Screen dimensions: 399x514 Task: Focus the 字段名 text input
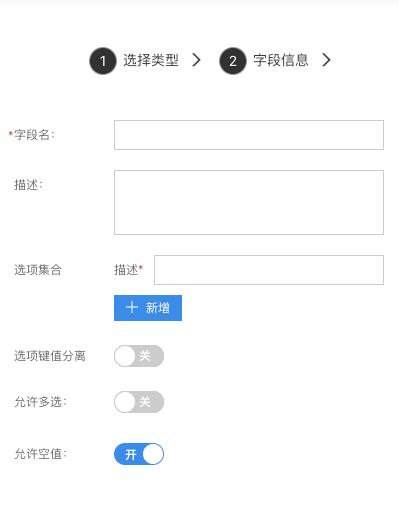tap(249, 135)
